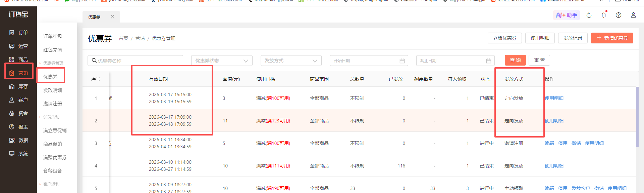Click the 重置 button
This screenshot has height=193, width=644.
[x=539, y=60]
